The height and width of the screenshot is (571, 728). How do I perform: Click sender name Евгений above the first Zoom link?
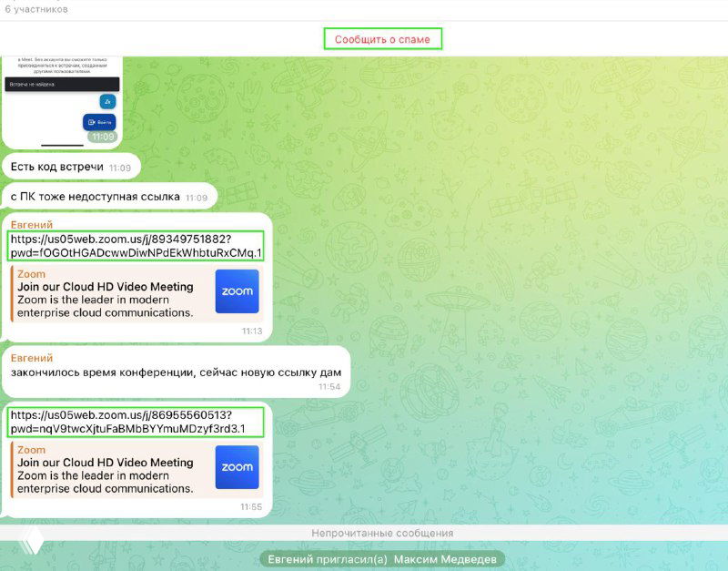click(x=32, y=224)
